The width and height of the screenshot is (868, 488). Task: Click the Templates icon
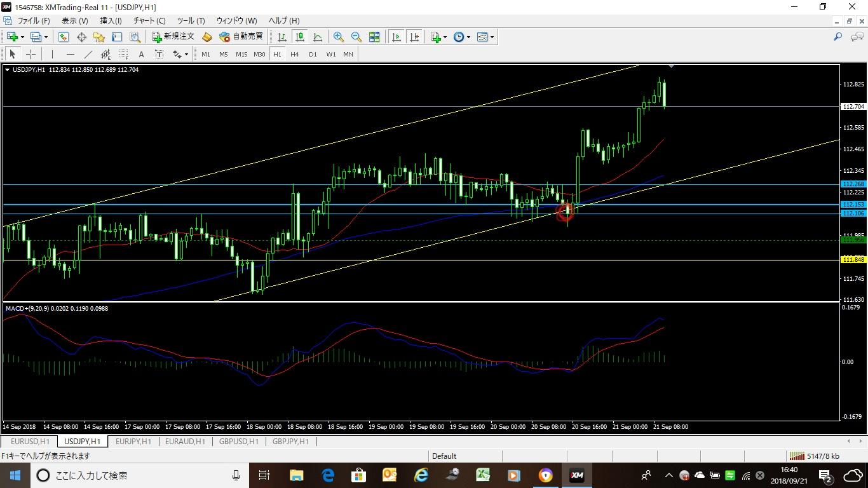(x=482, y=37)
